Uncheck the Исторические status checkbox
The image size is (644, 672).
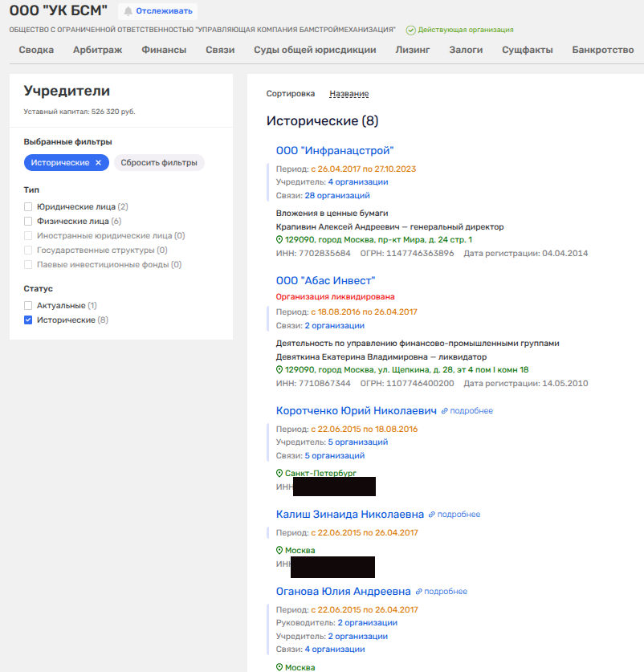coord(28,320)
